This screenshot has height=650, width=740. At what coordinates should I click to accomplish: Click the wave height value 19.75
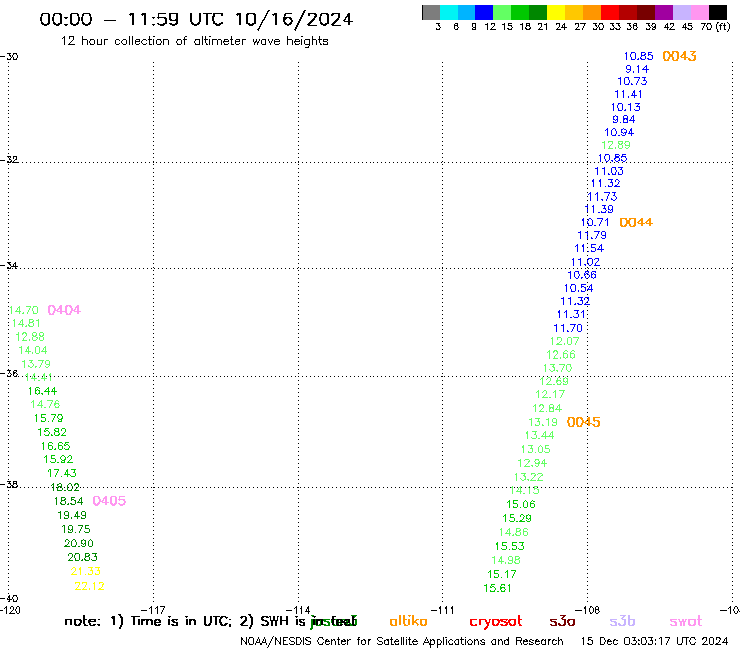(x=76, y=529)
